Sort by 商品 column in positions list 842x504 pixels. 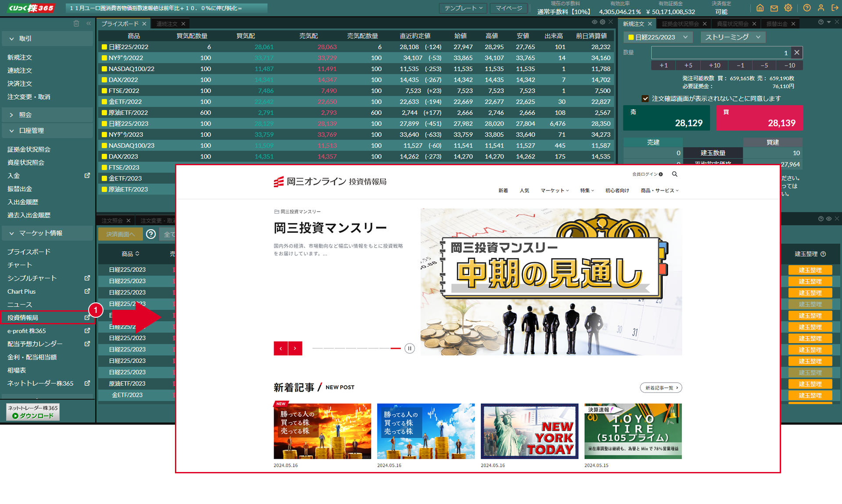click(130, 254)
